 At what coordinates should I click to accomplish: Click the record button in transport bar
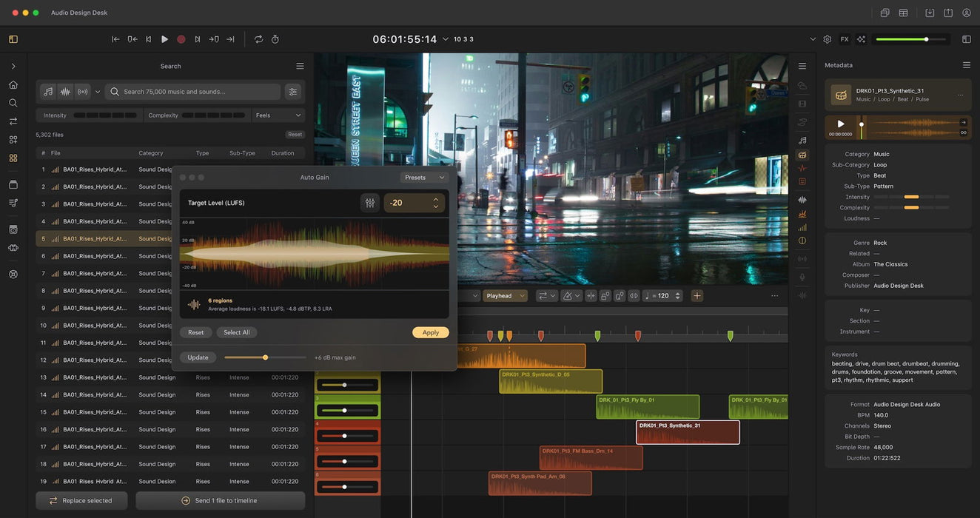click(181, 39)
